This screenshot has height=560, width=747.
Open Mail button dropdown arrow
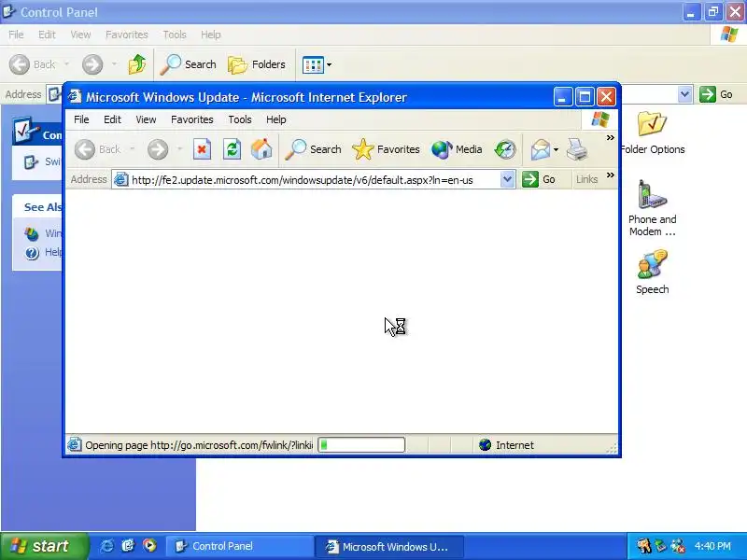[x=556, y=149]
